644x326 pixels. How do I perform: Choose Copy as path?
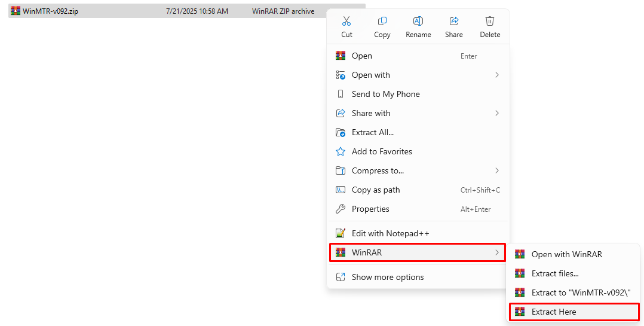click(376, 190)
